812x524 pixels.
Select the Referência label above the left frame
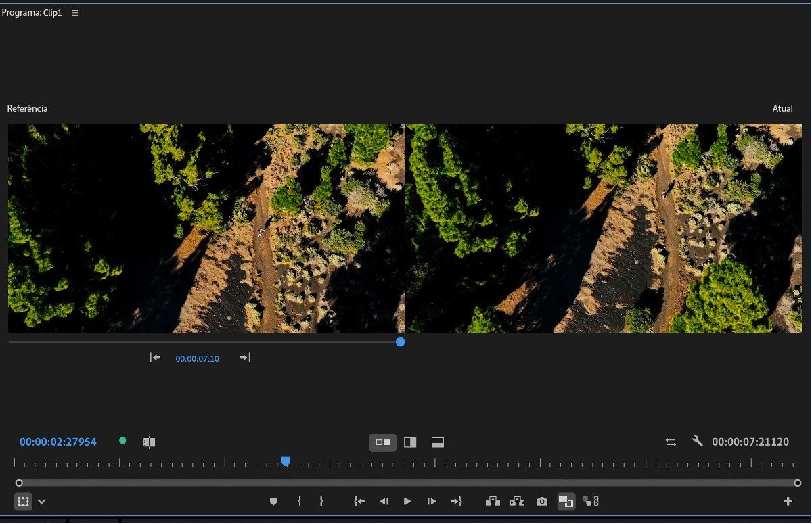pyautogui.click(x=27, y=108)
